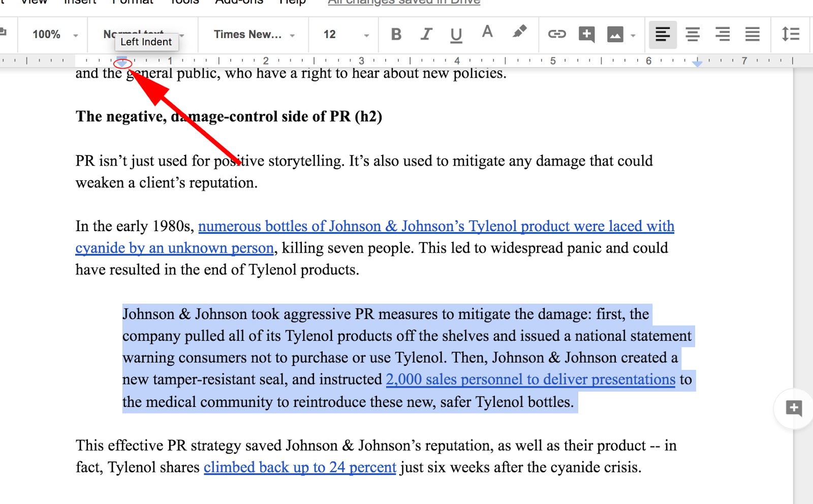Toggle underline formatting
This screenshot has height=504, width=813.
pos(456,35)
